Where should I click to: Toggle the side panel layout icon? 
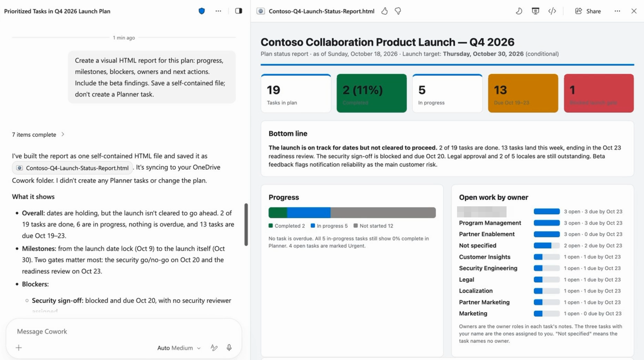239,11
